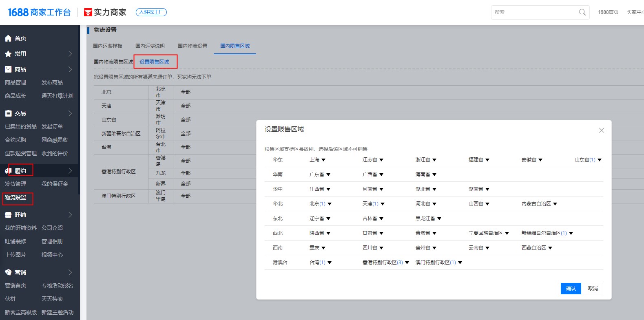This screenshot has width=644, height=320.
Task: Click the 1688商家工作台 logo
Action: coord(39,12)
